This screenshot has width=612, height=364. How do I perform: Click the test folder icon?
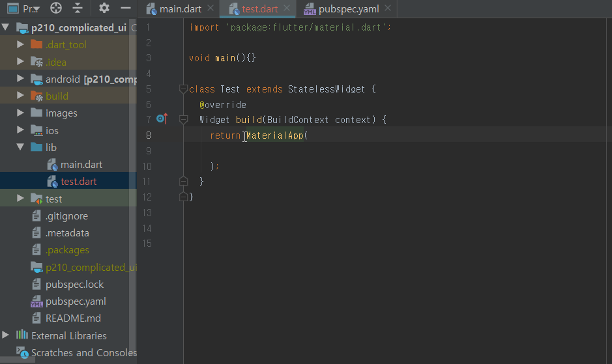[36, 199]
